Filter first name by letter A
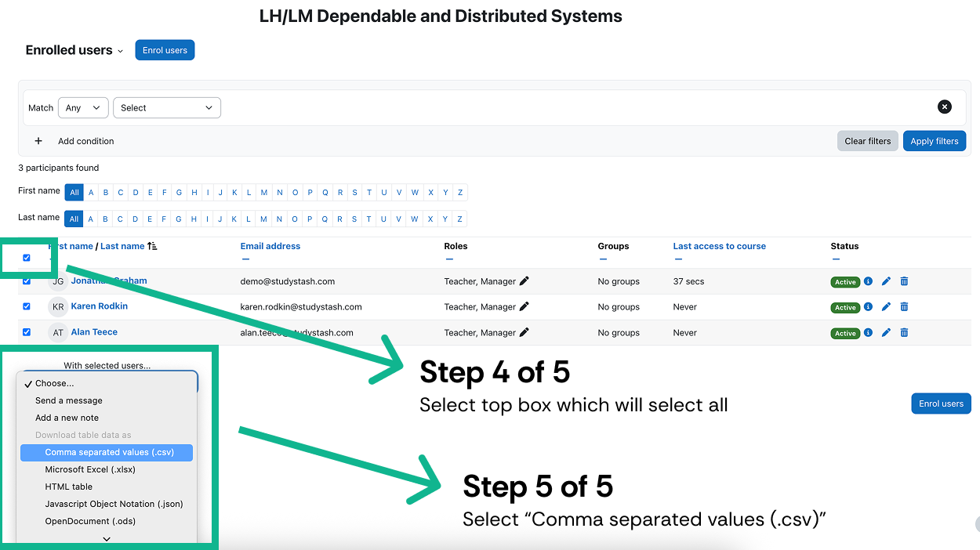980x550 pixels. pos(91,193)
